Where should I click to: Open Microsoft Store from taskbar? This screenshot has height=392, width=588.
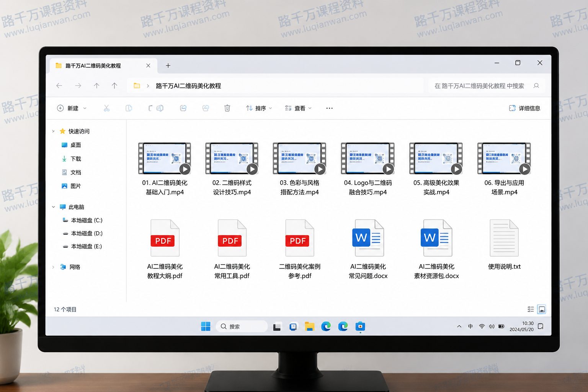(360, 327)
